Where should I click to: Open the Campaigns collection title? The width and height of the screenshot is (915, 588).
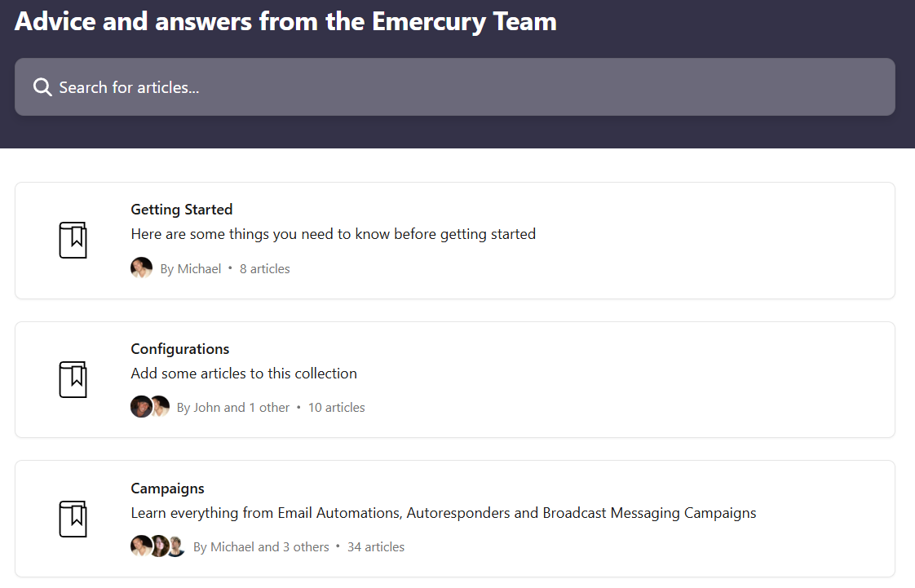click(x=167, y=489)
